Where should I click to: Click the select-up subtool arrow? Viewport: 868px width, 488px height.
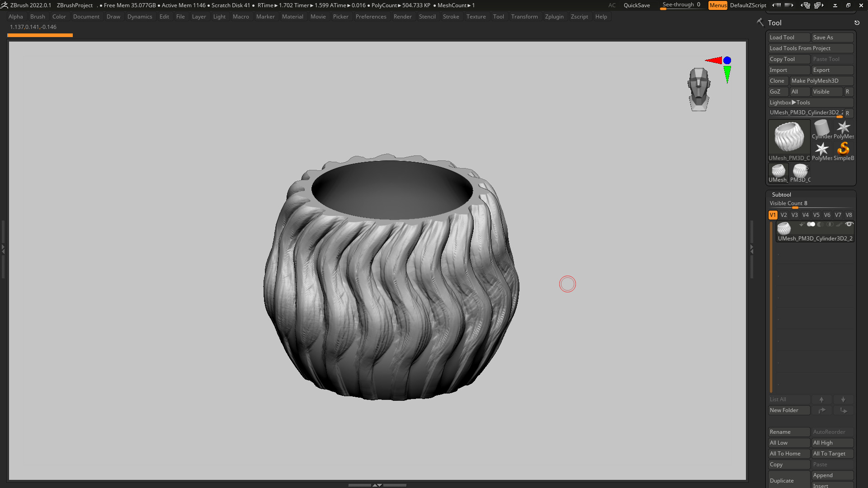(x=821, y=399)
